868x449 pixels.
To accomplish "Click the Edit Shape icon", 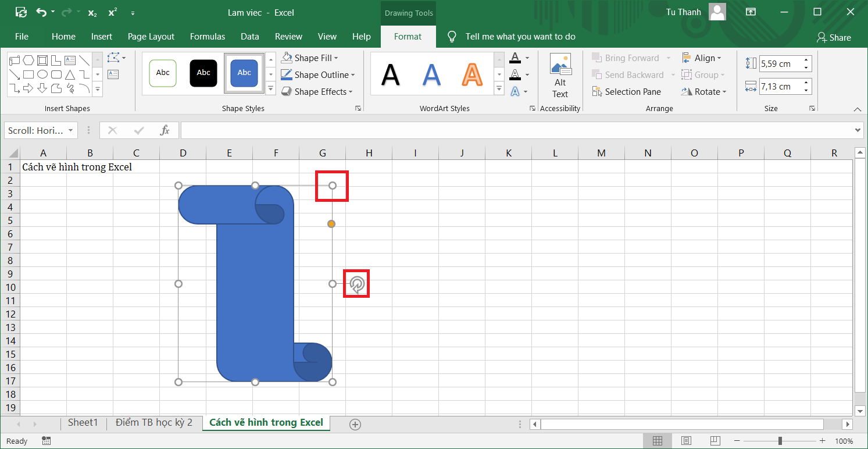I will (x=113, y=58).
